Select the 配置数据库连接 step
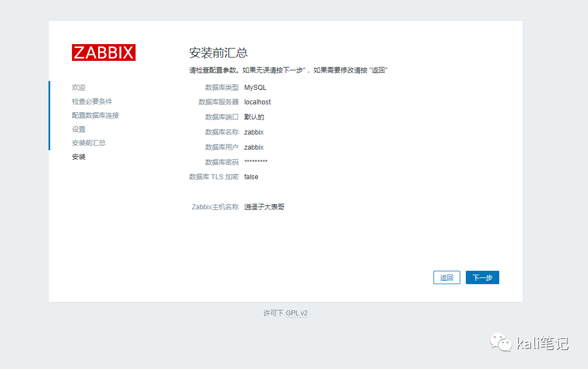 (95, 115)
